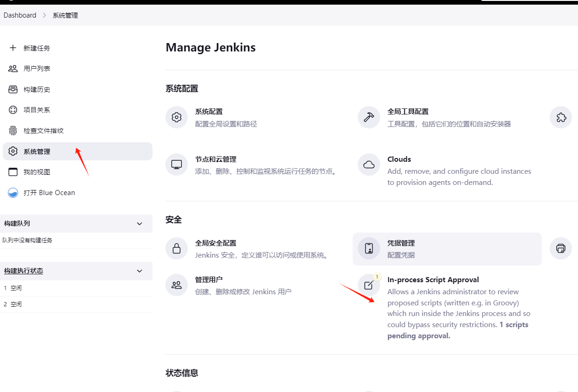Screen dimensions: 578x392
Task: Click the 安全 section heading
Action: (x=173, y=219)
